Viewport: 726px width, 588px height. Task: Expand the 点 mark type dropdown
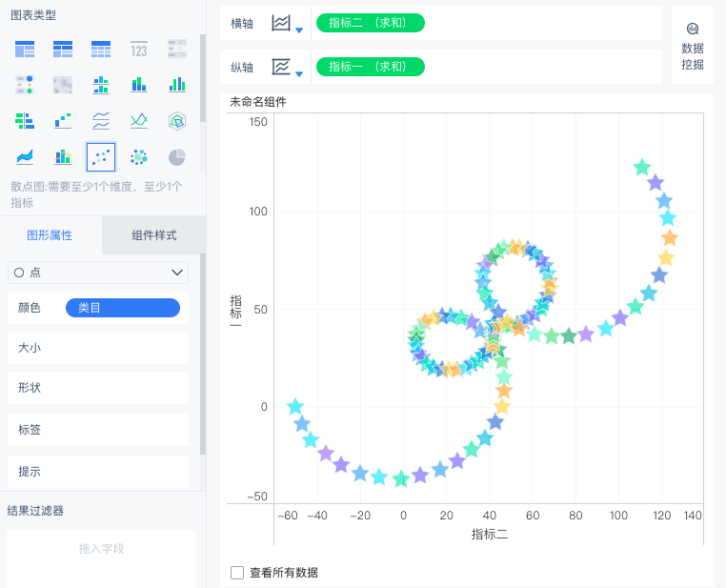click(x=98, y=273)
